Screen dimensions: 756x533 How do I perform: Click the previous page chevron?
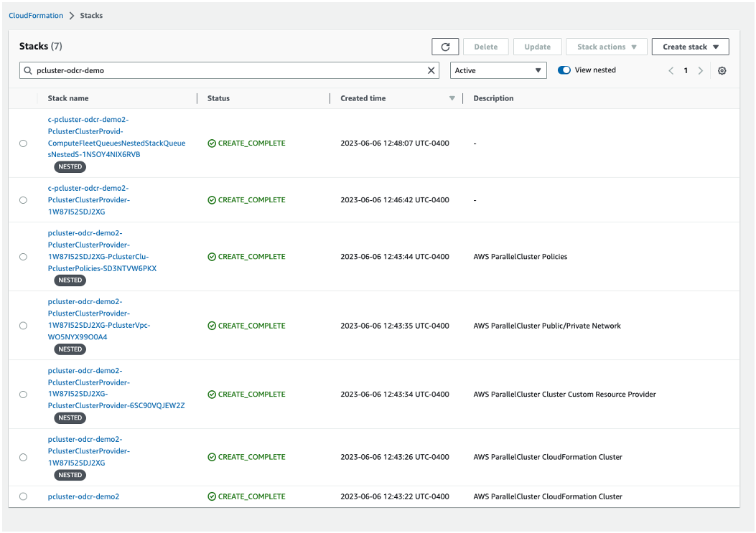[x=671, y=70]
